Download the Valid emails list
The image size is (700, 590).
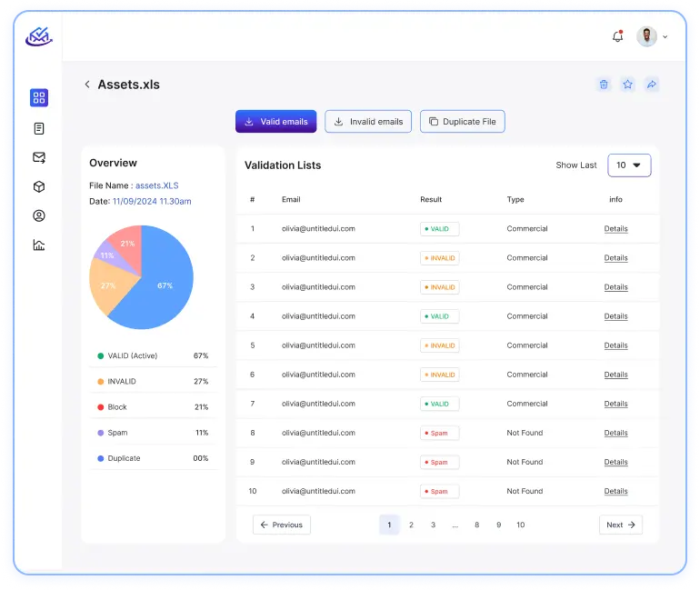click(275, 122)
